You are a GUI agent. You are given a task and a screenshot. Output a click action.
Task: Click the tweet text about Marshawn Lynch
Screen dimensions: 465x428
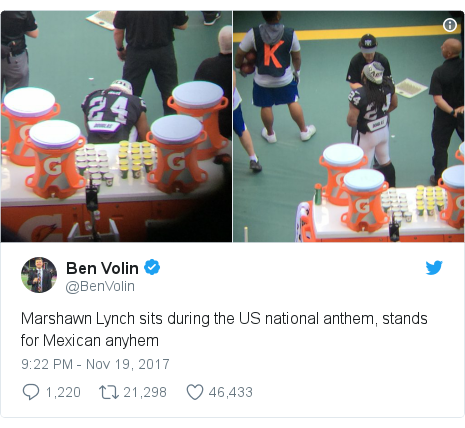click(224, 329)
